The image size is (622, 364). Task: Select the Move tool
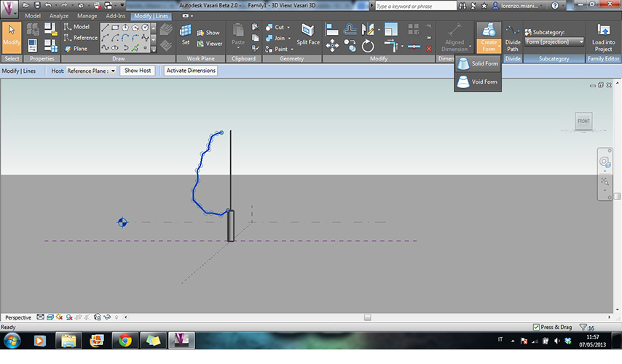(x=332, y=46)
